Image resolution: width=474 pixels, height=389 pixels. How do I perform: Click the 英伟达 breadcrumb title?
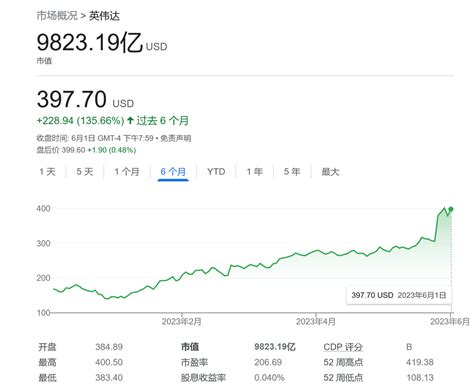(104, 16)
